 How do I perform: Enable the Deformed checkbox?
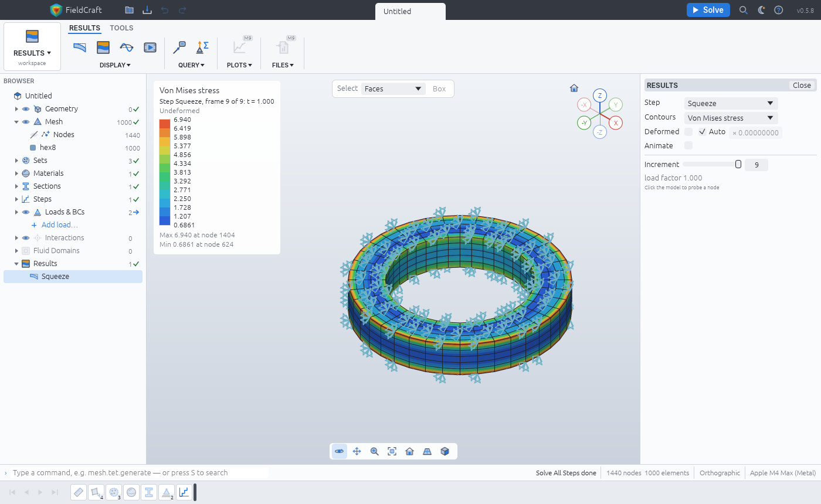pos(688,132)
